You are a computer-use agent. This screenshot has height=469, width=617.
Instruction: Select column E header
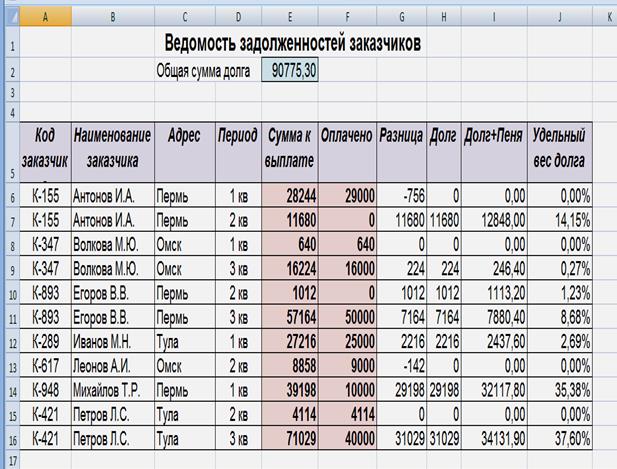(290, 17)
